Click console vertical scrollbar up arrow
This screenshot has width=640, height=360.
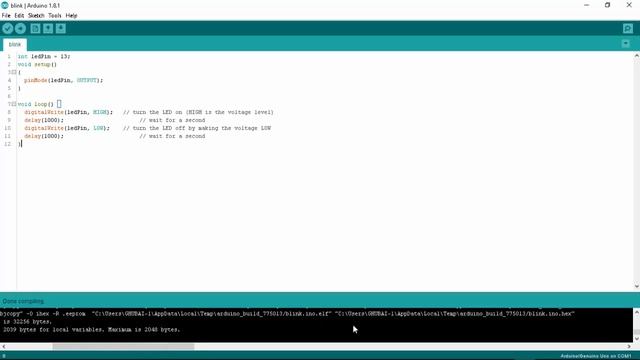(x=636, y=312)
